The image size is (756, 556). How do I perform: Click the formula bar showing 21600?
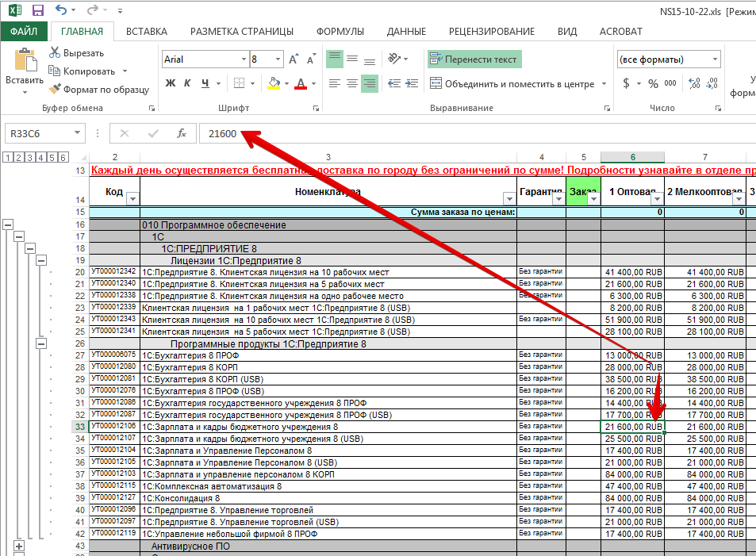point(478,133)
